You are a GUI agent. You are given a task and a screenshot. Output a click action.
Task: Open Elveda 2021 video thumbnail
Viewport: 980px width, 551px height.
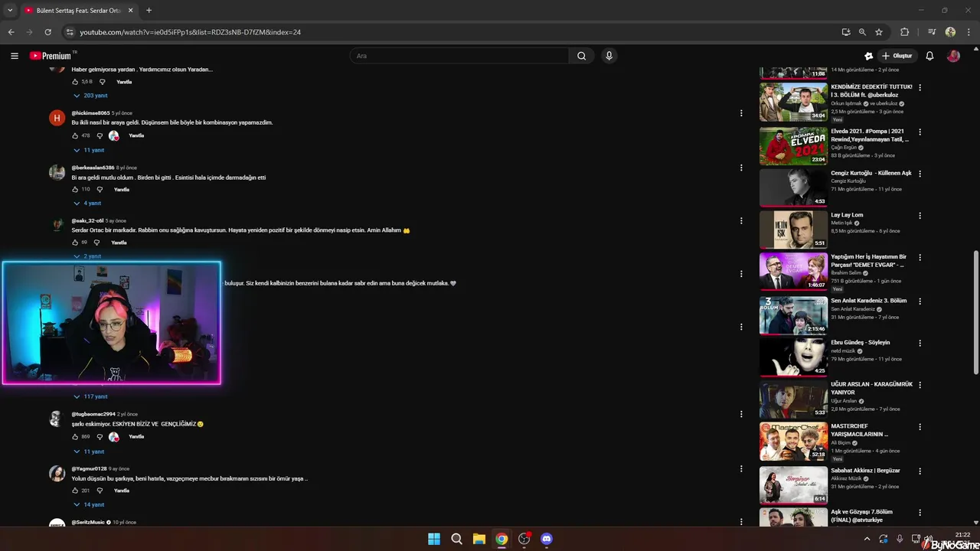pyautogui.click(x=793, y=145)
